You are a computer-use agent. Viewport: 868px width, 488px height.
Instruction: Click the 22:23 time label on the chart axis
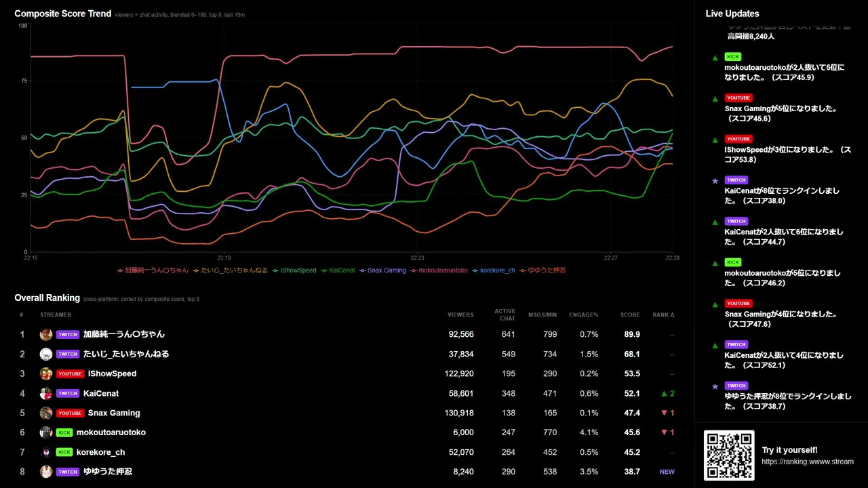tap(418, 258)
